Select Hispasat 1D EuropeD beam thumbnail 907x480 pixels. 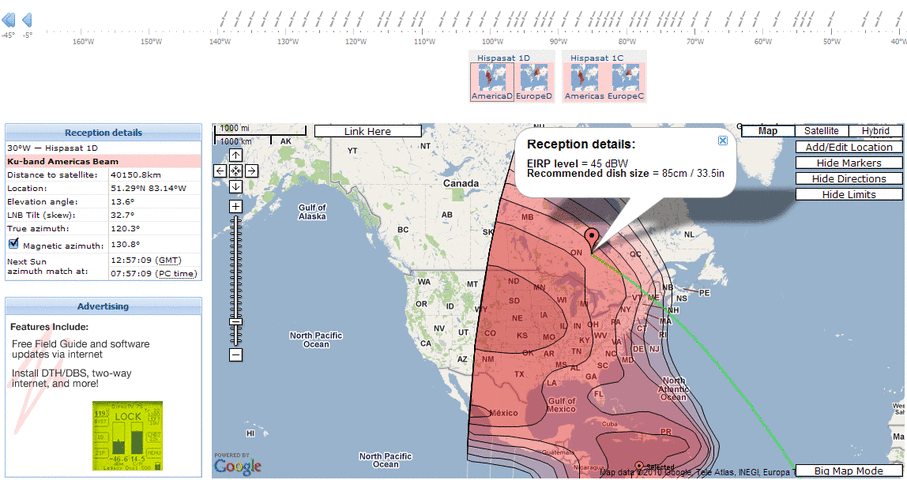pos(534,82)
